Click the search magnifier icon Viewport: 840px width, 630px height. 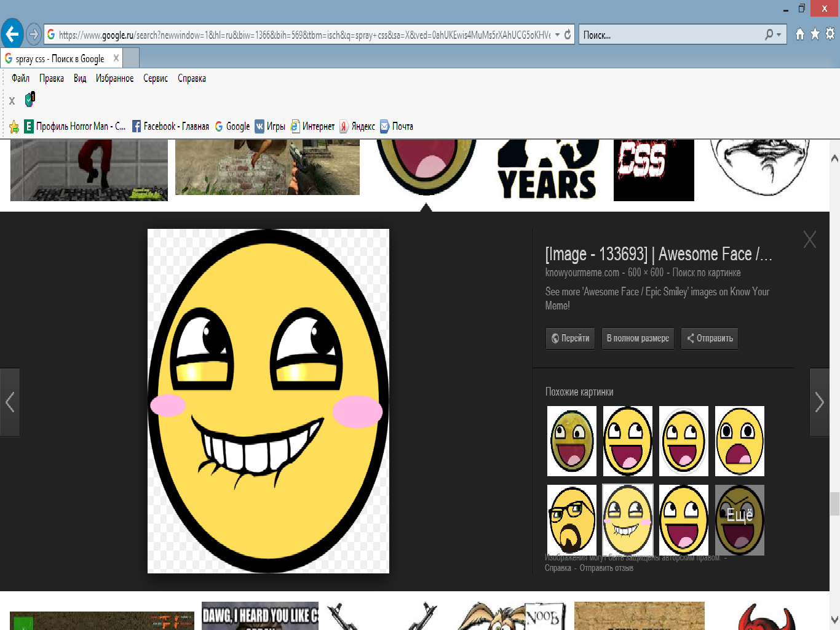769,35
